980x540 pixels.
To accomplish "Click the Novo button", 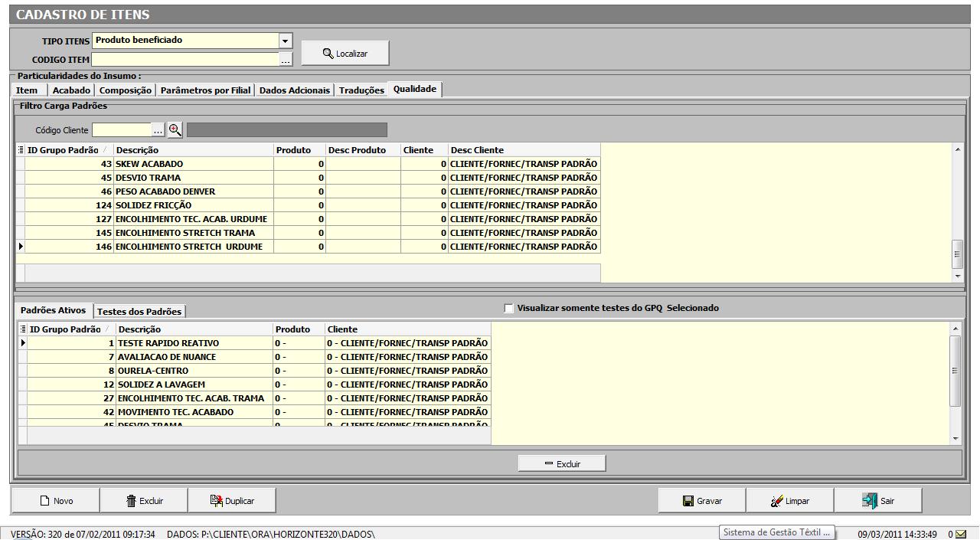I will [x=56, y=501].
